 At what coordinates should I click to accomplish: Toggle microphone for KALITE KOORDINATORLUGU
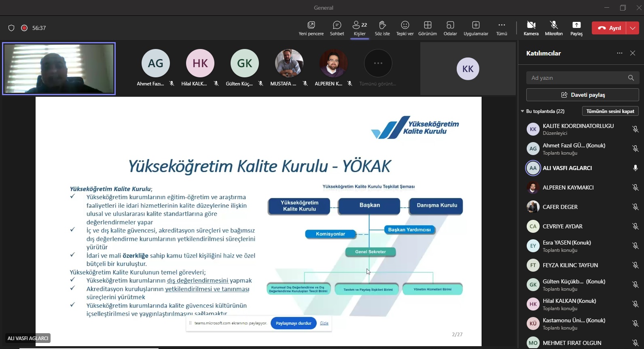(636, 129)
